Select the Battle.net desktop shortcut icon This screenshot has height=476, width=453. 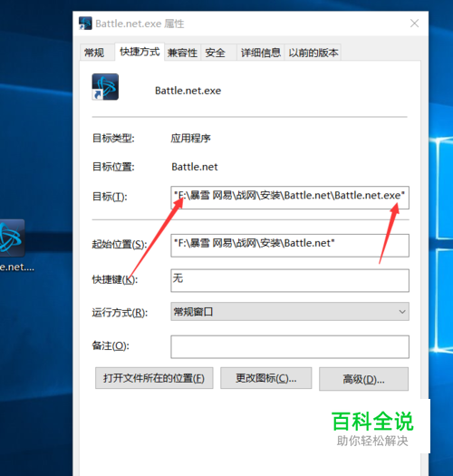point(12,238)
